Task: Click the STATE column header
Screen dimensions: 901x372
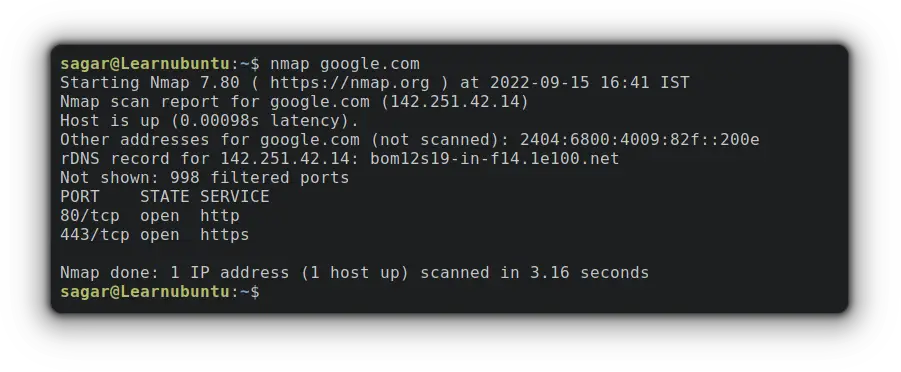Action: point(165,197)
